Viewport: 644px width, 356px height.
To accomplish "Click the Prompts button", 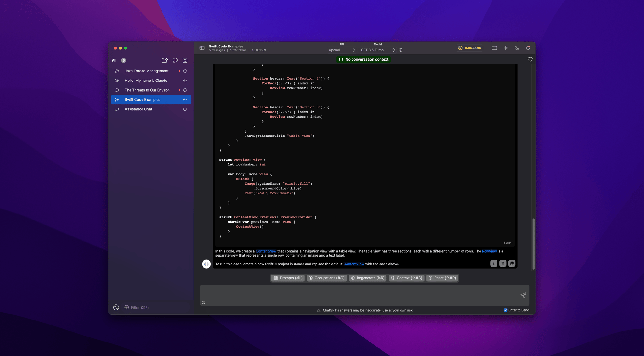I will [x=288, y=278].
